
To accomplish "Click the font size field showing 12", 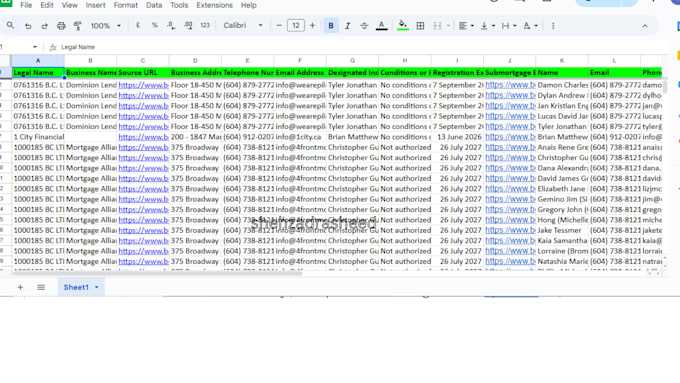I will [x=296, y=26].
